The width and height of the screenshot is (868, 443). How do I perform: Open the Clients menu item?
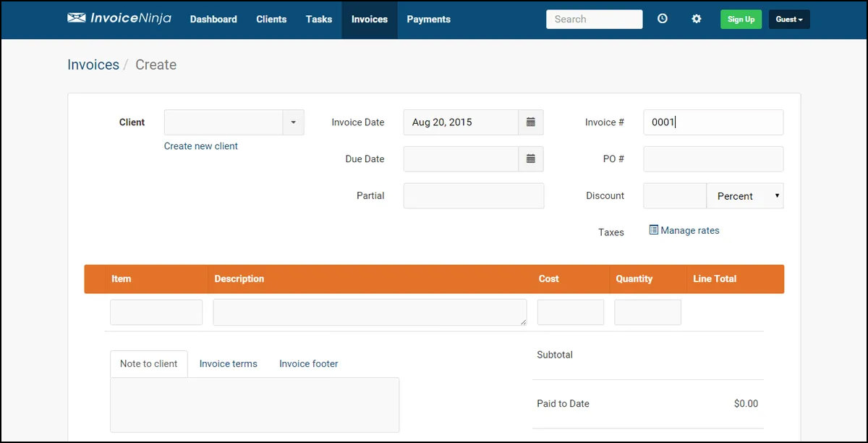tap(271, 20)
